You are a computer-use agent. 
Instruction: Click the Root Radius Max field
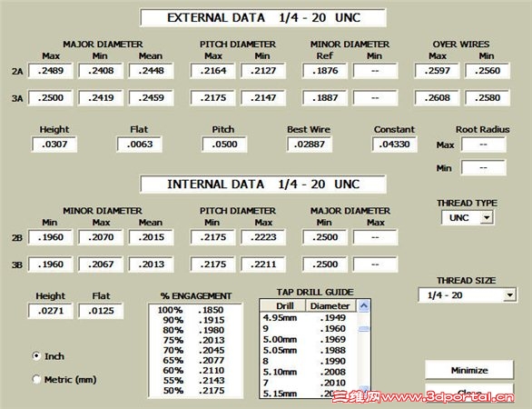(x=484, y=145)
